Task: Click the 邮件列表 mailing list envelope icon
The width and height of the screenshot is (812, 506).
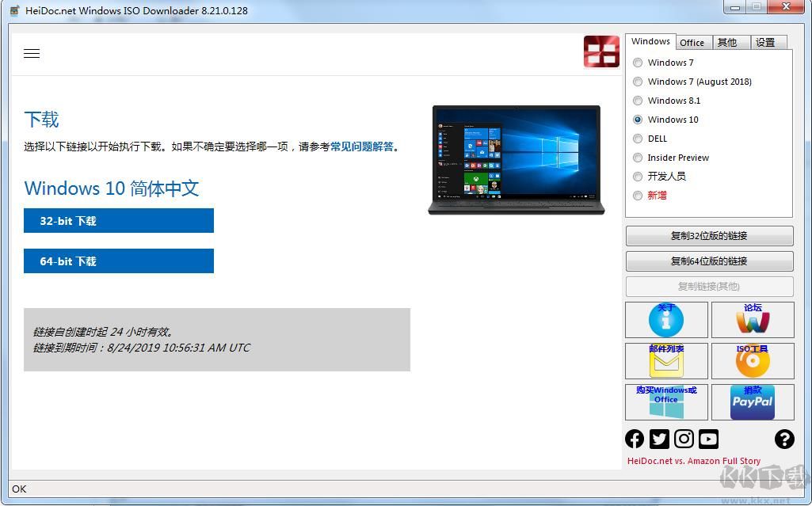Action: coord(666,361)
